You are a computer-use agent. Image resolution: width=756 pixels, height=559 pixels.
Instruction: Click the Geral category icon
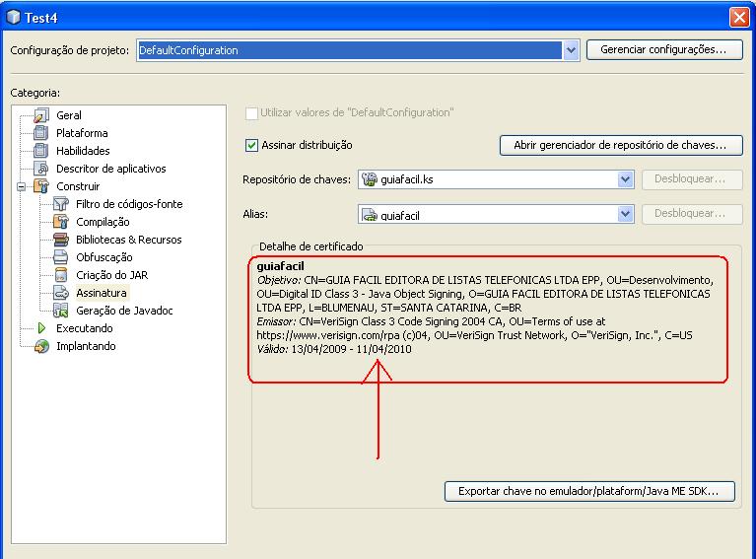[41, 115]
